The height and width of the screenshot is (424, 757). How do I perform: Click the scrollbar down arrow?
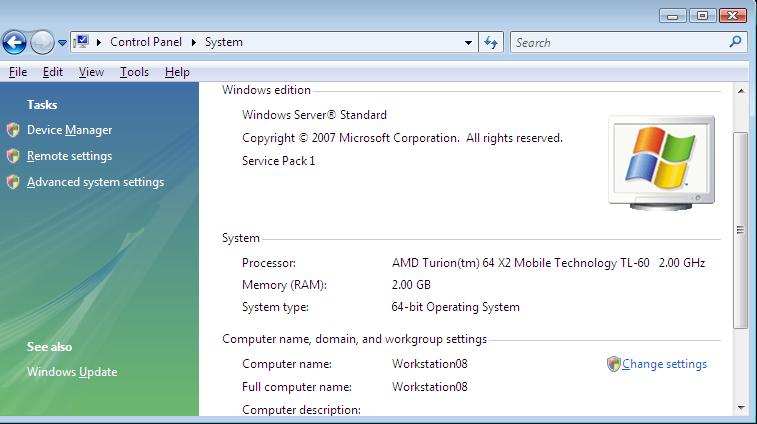[741, 408]
